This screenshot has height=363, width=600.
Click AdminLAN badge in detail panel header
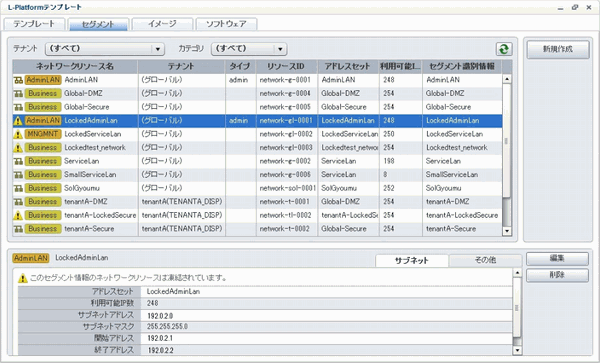(31, 258)
